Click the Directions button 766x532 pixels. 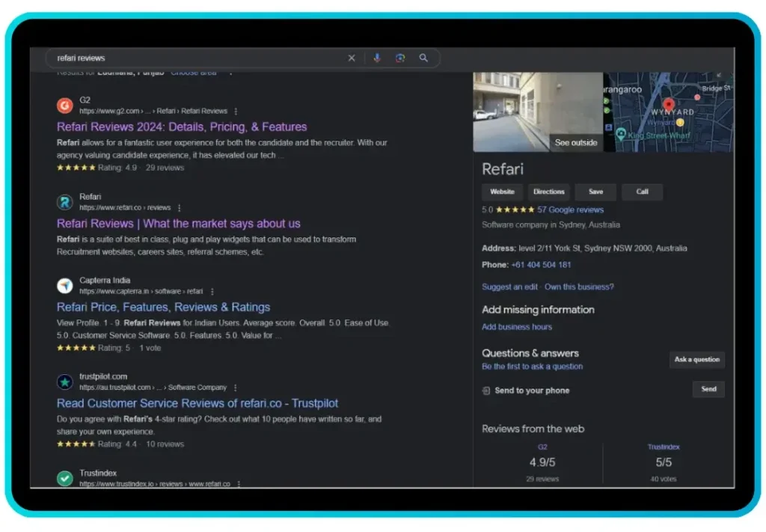(548, 192)
